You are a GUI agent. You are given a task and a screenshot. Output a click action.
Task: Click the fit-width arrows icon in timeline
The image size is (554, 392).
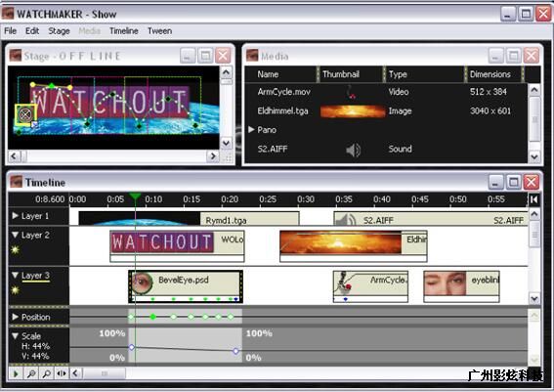(x=62, y=373)
